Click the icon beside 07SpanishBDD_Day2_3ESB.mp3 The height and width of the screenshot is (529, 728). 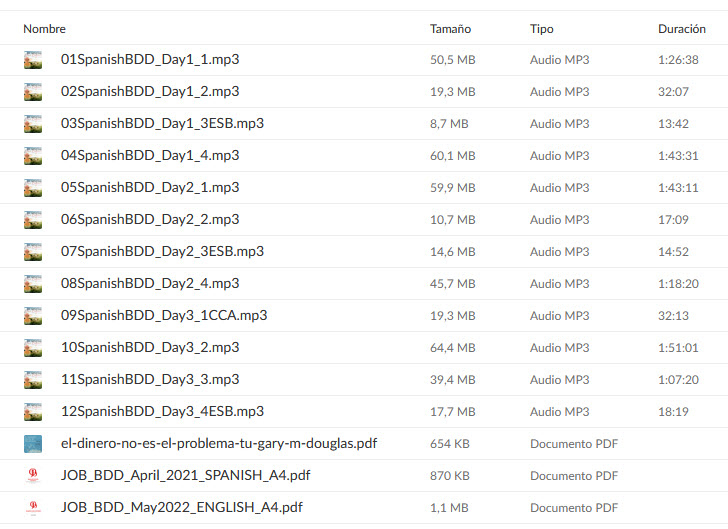(x=33, y=252)
